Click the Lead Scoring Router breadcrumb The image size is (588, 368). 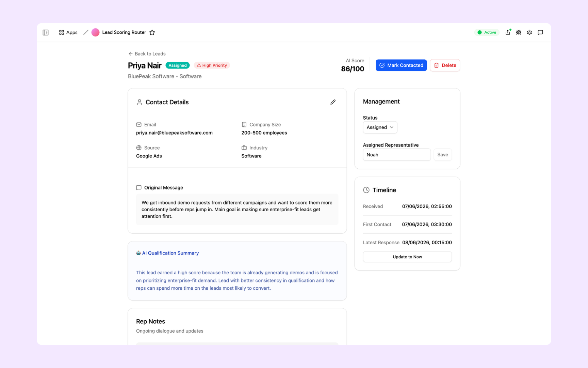(x=124, y=32)
